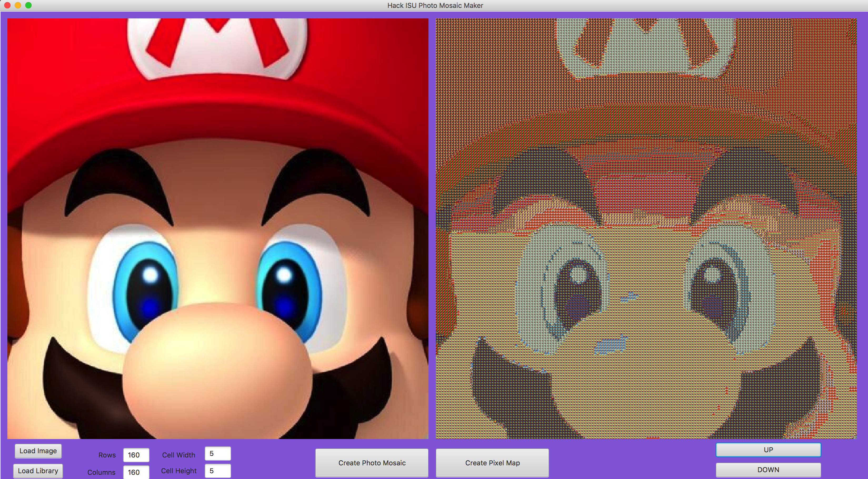Minimize the window using the yellow button
The height and width of the screenshot is (479, 868).
coord(18,5)
